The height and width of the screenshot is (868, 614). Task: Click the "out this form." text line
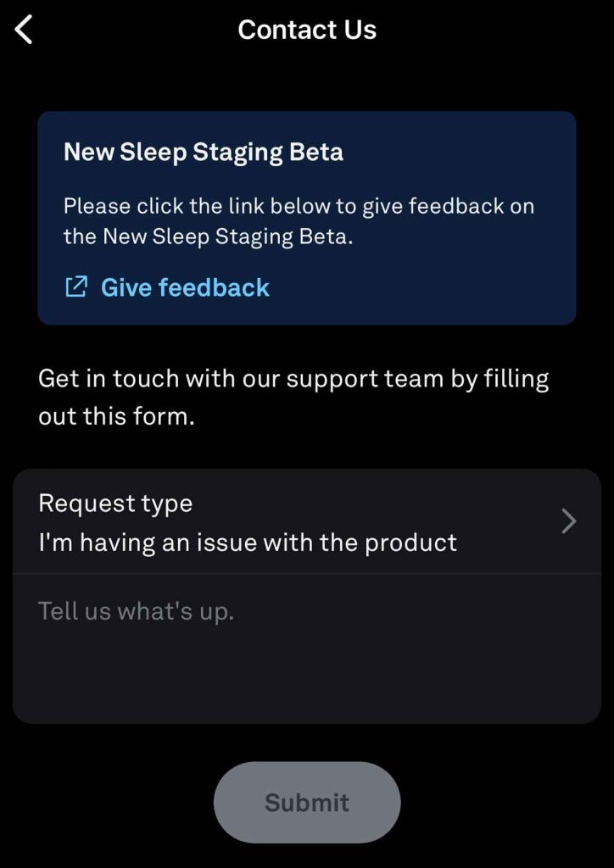point(116,418)
